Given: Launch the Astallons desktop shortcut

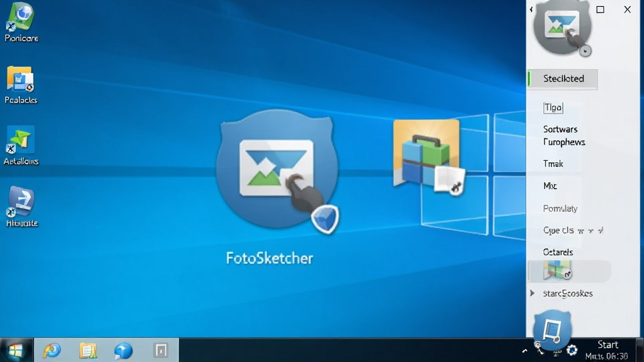Looking at the screenshot, I should 21,146.
